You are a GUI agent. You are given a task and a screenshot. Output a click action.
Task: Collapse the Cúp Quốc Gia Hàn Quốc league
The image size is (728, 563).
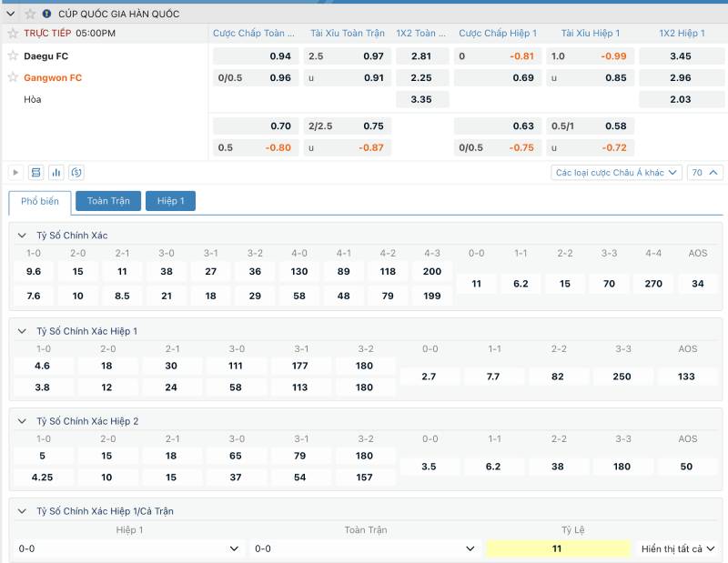(11, 14)
